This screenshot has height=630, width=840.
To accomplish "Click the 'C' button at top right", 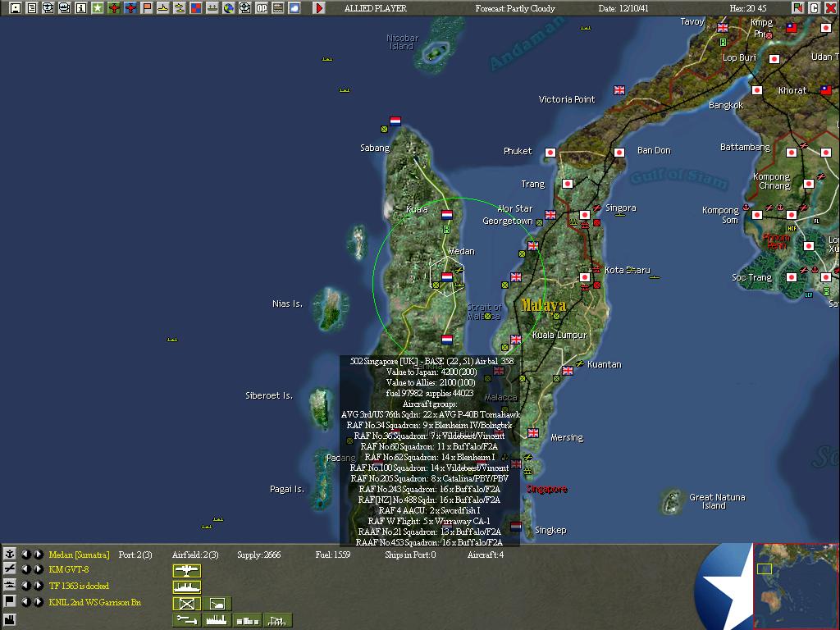I will pos(815,8).
